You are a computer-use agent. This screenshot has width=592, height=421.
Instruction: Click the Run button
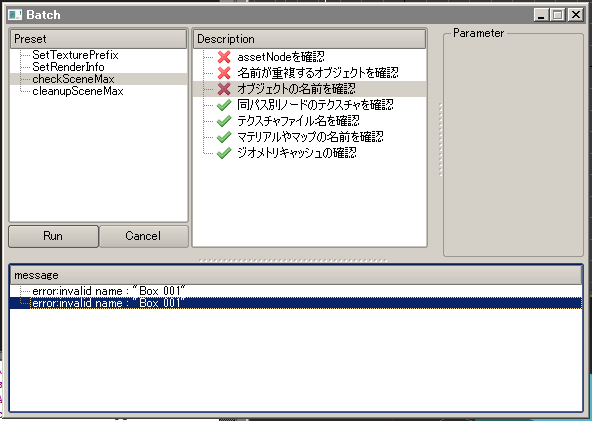[53, 236]
